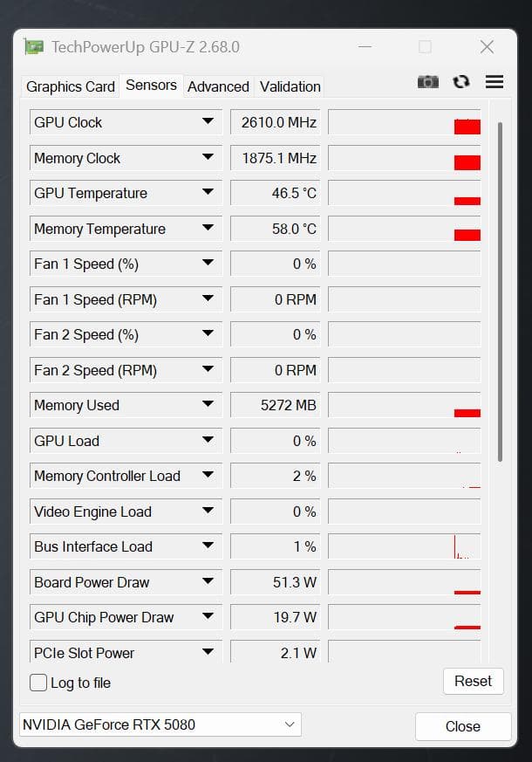The width and height of the screenshot is (532, 762).
Task: Go to the Validation tab
Action: click(290, 86)
